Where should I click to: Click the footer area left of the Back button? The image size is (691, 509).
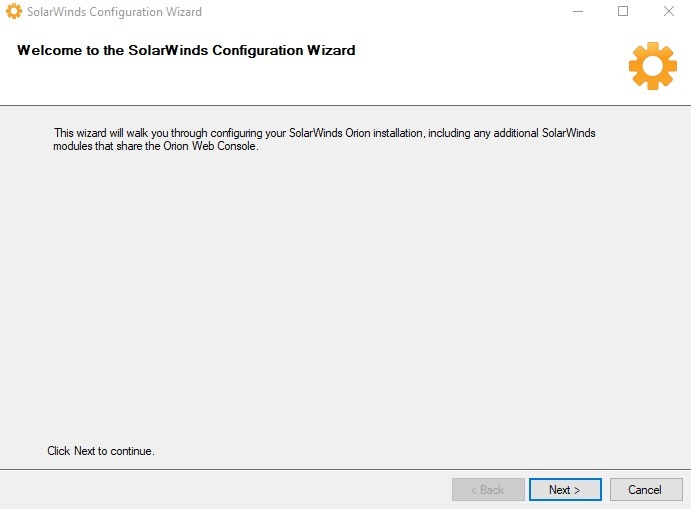(x=225, y=490)
